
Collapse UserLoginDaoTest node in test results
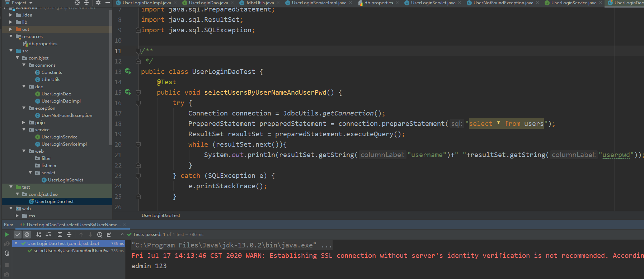16,243
